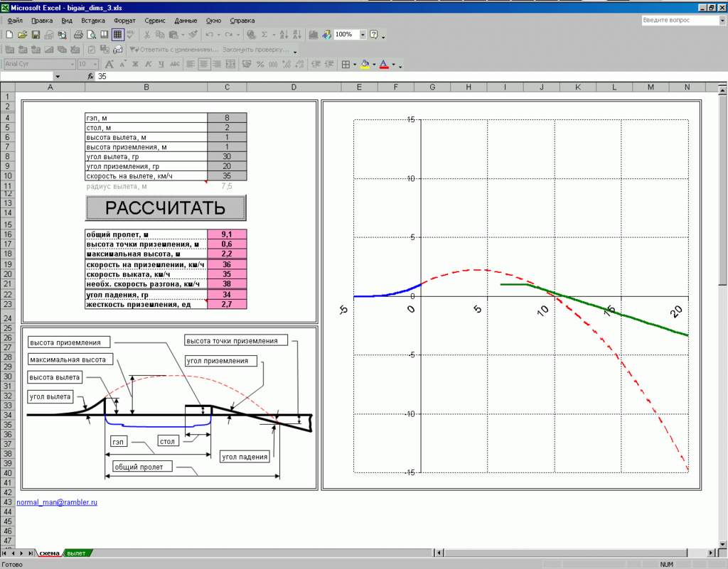Open the 100% zoom dropdown
Screen dimensions: 728x569
363,34
